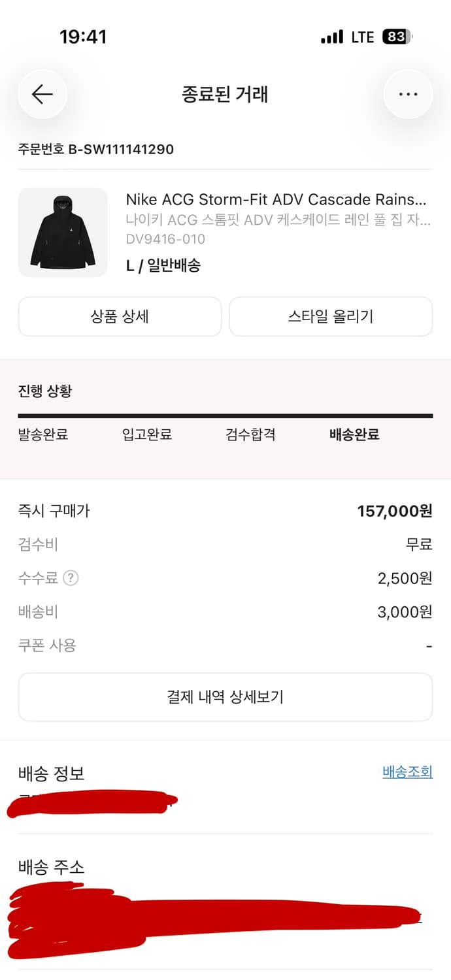The height and width of the screenshot is (980, 451).
Task: Tap the Nike ACG jacket product image
Action: tap(63, 233)
